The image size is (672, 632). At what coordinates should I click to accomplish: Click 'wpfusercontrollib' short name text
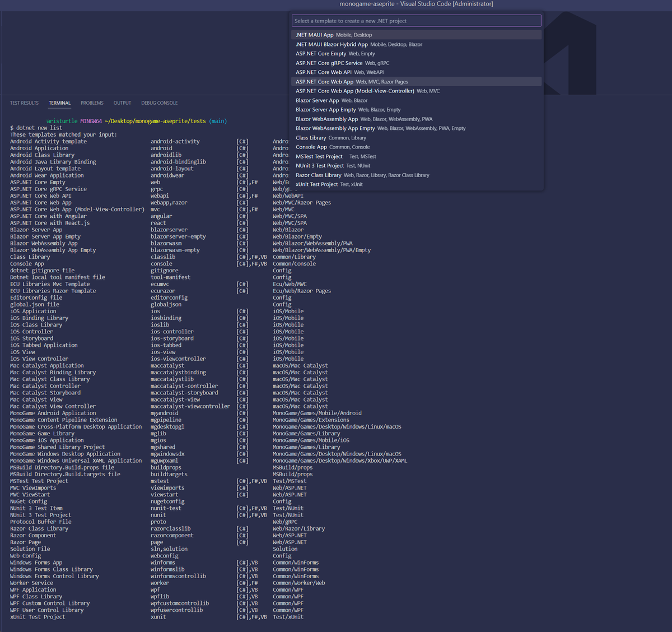(x=176, y=610)
